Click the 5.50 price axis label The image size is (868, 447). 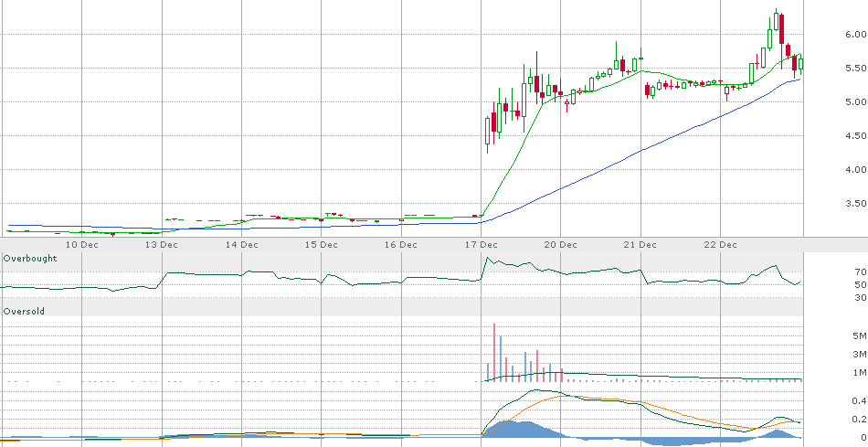pos(855,69)
